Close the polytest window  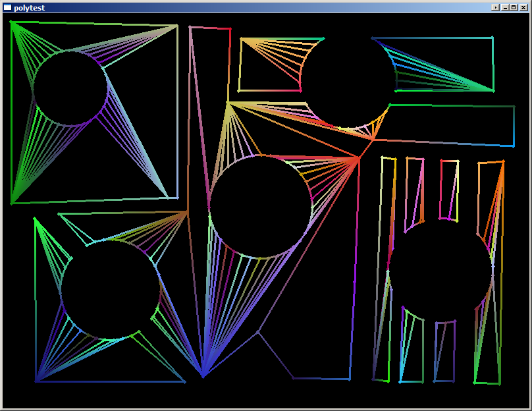[x=523, y=7]
